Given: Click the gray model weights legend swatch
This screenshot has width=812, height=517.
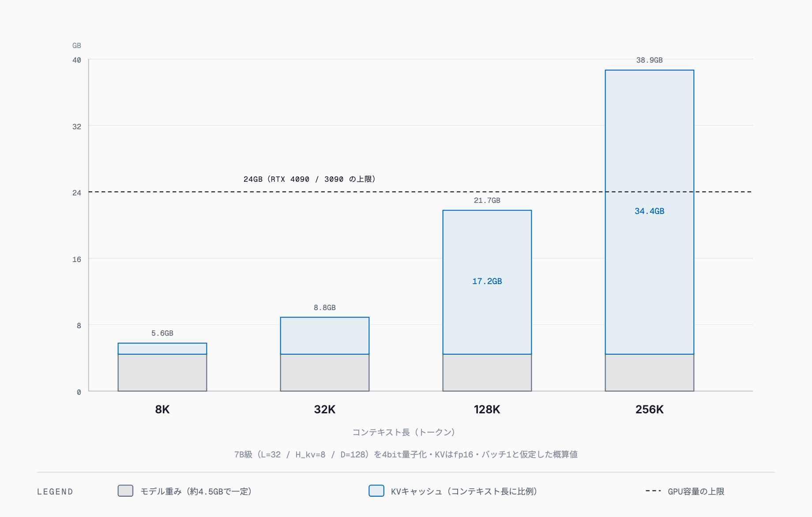Looking at the screenshot, I should [x=125, y=491].
